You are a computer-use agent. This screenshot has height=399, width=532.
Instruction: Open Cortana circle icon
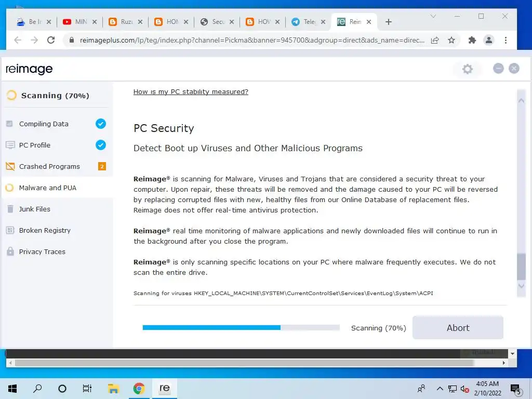[62, 389]
